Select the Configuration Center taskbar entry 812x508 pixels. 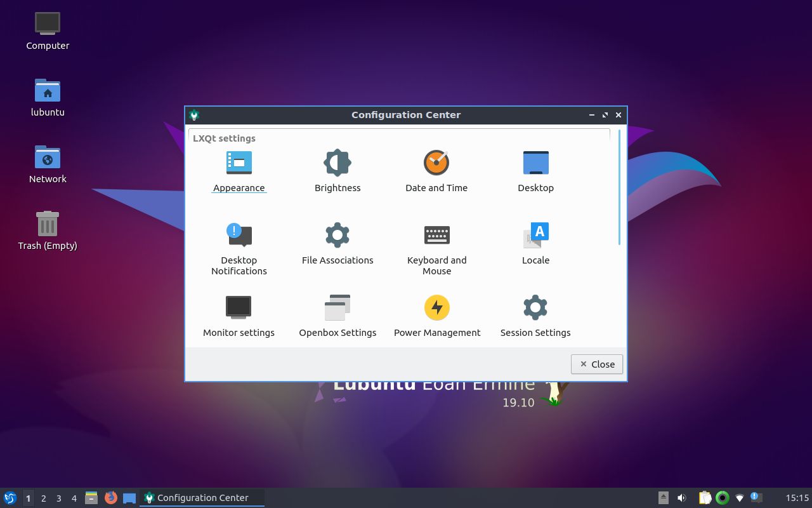pos(202,497)
